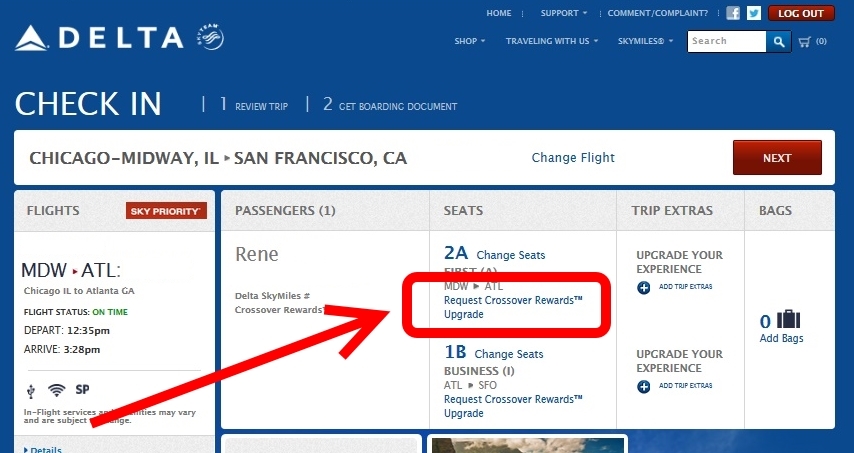Click the Log Out button
Screen dimensions: 854x453
click(801, 13)
